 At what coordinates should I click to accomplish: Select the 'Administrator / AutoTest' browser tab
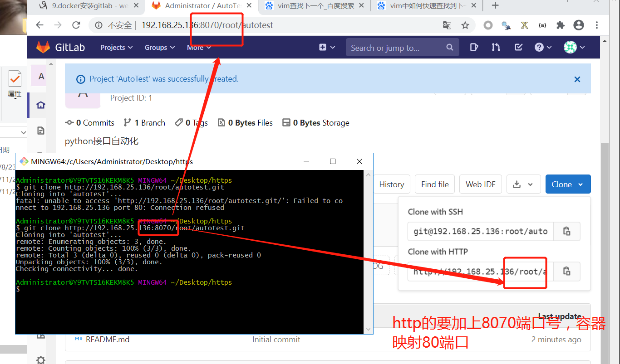coord(202,6)
